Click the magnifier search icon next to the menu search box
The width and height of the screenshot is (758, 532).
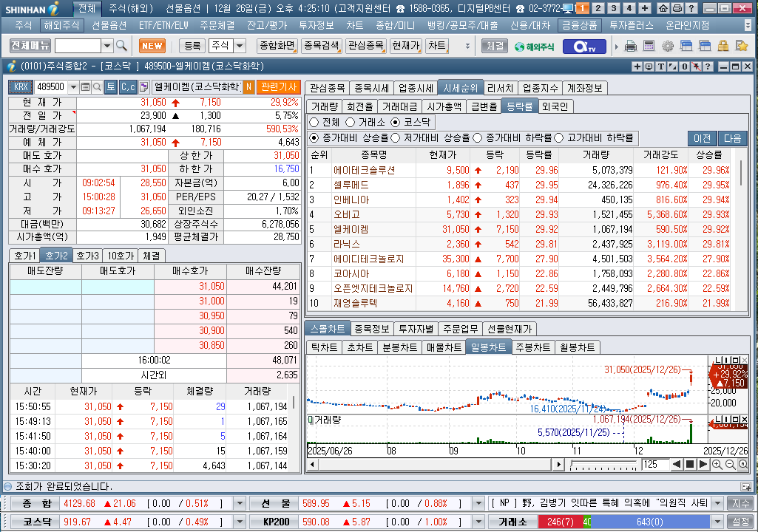point(121,45)
